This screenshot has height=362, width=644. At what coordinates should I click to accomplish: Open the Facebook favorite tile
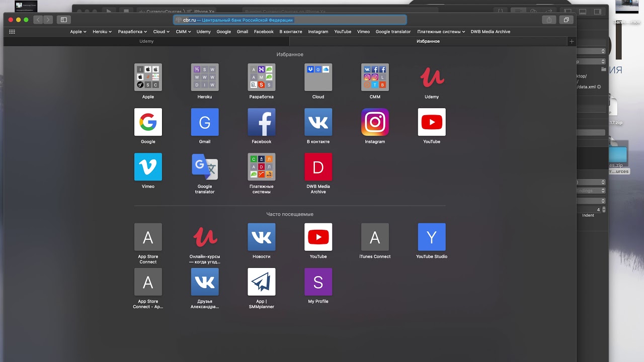point(262,122)
